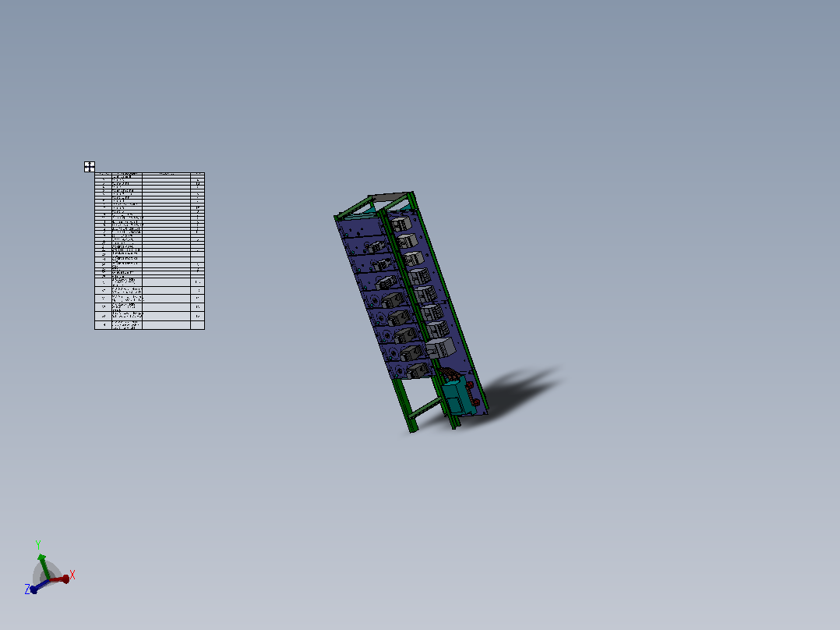
Task: Click the red X axis of the triad
Action: tap(60, 579)
